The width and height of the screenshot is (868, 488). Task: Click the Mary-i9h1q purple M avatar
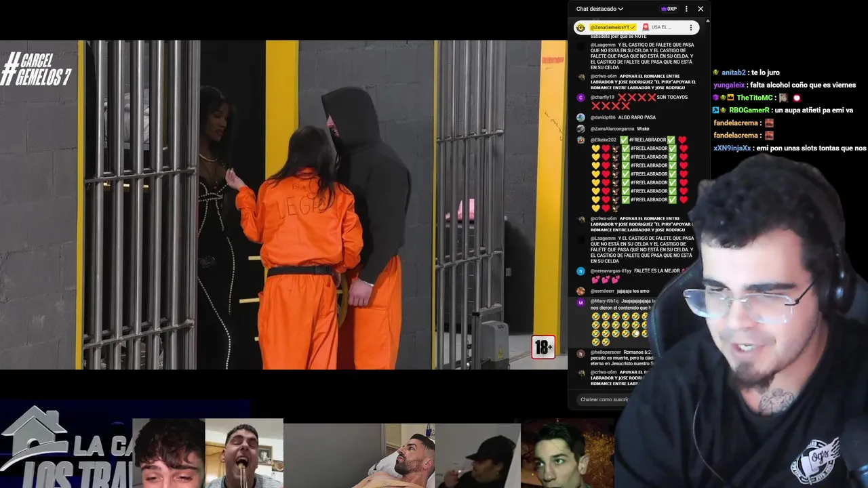[580, 302]
